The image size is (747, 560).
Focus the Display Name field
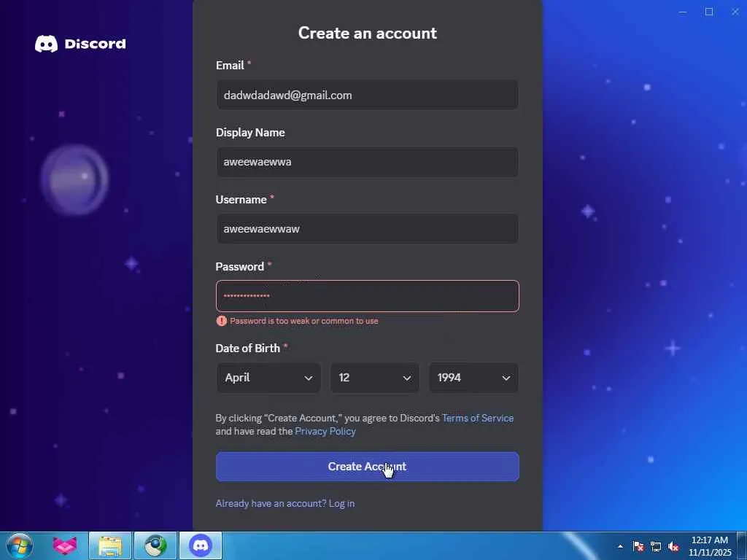tap(368, 162)
